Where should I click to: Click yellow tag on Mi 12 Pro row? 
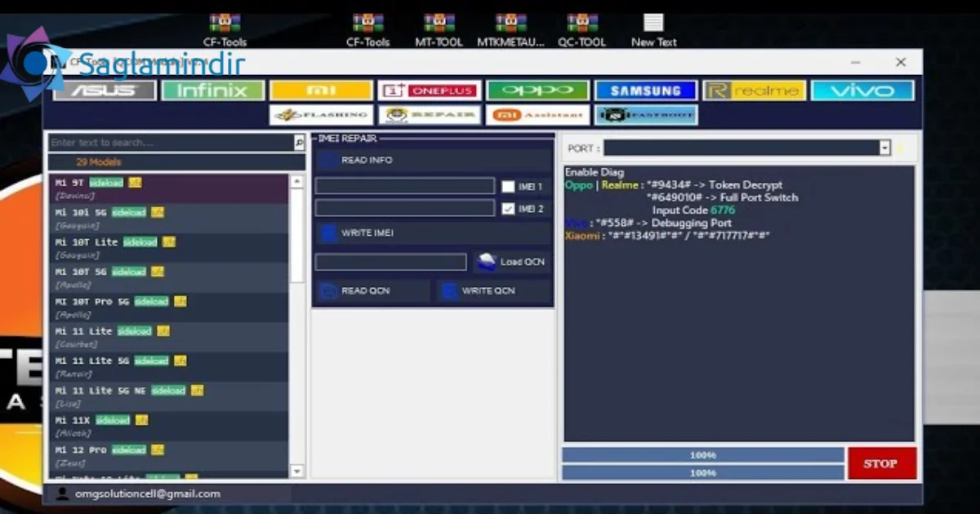pyautogui.click(x=158, y=450)
